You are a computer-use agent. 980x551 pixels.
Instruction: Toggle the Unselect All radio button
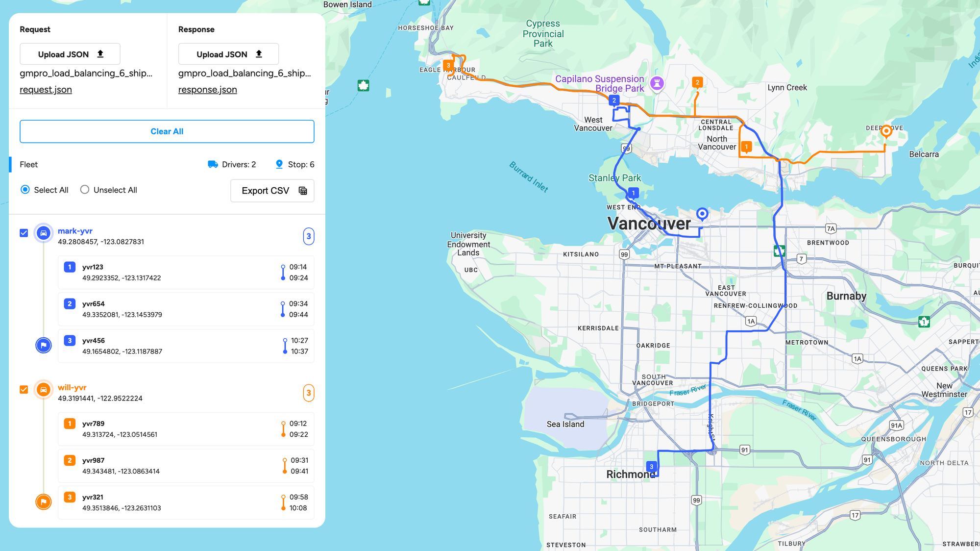85,189
